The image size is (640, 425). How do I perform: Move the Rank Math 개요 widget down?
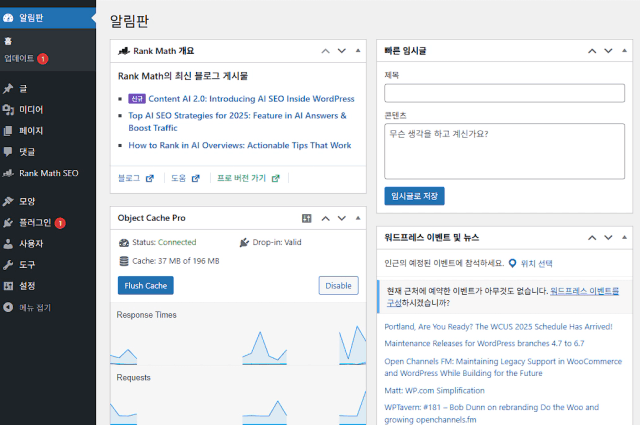(x=342, y=51)
